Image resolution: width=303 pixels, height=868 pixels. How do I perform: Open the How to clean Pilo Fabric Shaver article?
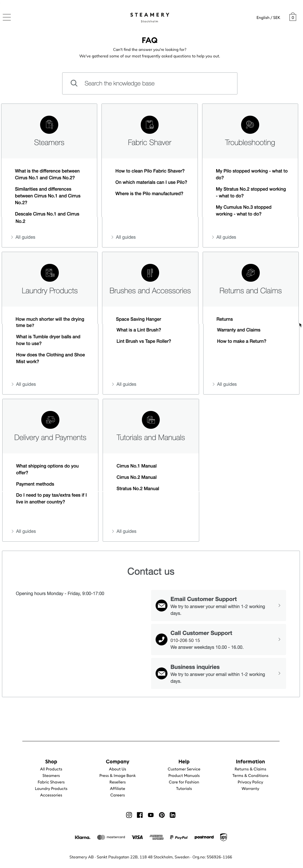click(150, 171)
